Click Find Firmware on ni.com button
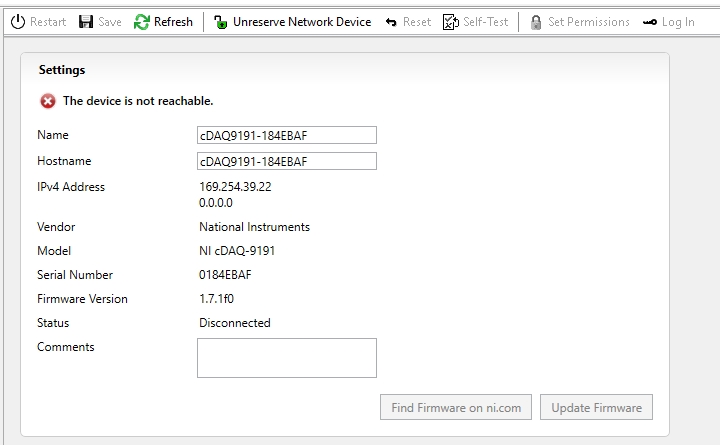The image size is (720, 445). point(456,407)
